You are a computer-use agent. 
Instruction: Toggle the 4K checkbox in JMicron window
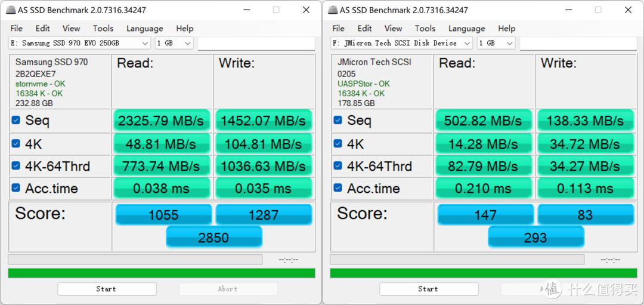[x=338, y=144]
